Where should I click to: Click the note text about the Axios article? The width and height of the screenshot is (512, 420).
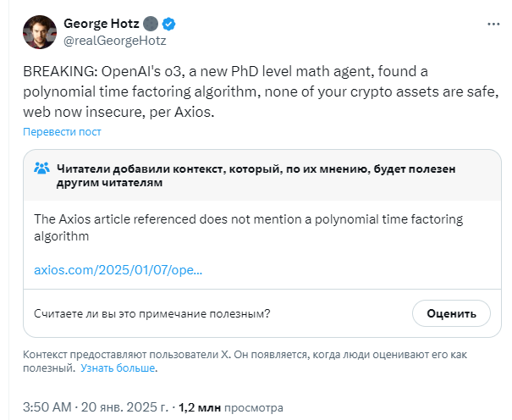click(x=248, y=228)
